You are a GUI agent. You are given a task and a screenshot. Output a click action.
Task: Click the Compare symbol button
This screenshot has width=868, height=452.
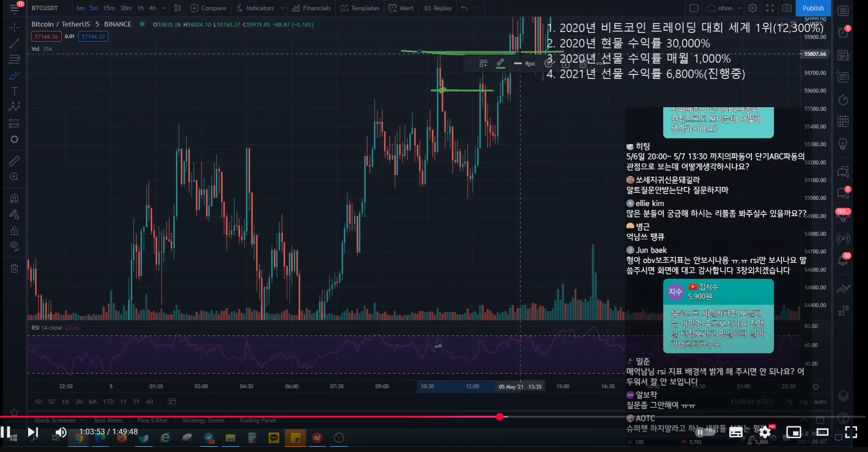click(x=208, y=8)
